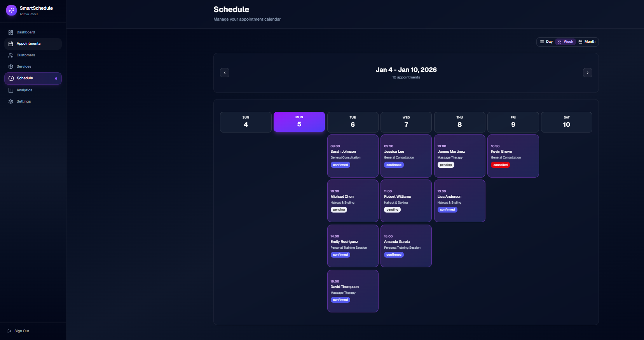This screenshot has width=644, height=340.
Task: Go to next week with right chevron
Action: [x=588, y=73]
